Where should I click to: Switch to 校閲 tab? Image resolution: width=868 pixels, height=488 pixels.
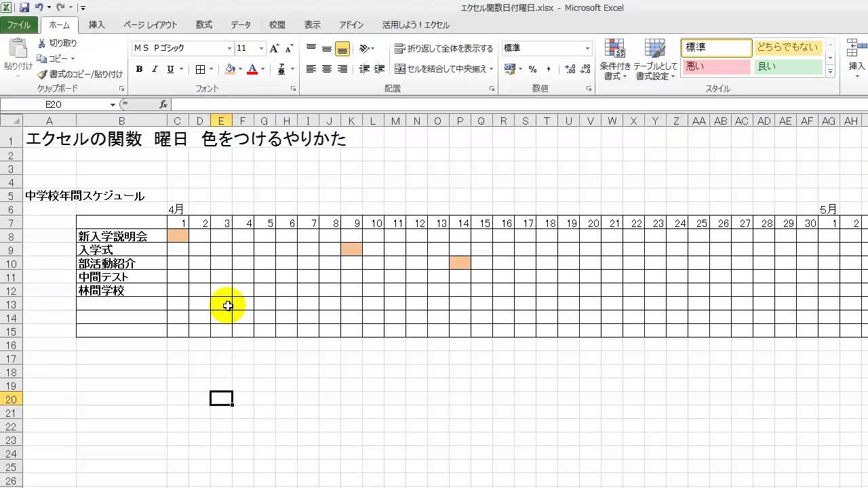pyautogui.click(x=277, y=25)
